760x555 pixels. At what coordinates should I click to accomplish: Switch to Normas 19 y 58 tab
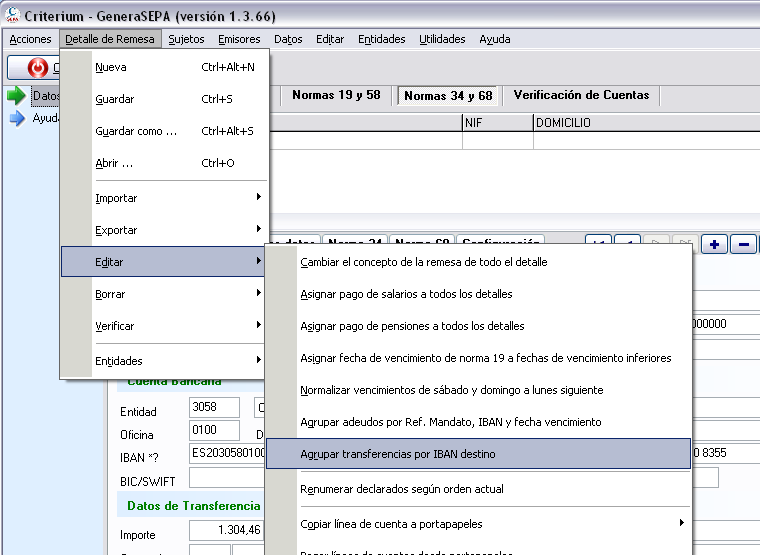pos(336,95)
